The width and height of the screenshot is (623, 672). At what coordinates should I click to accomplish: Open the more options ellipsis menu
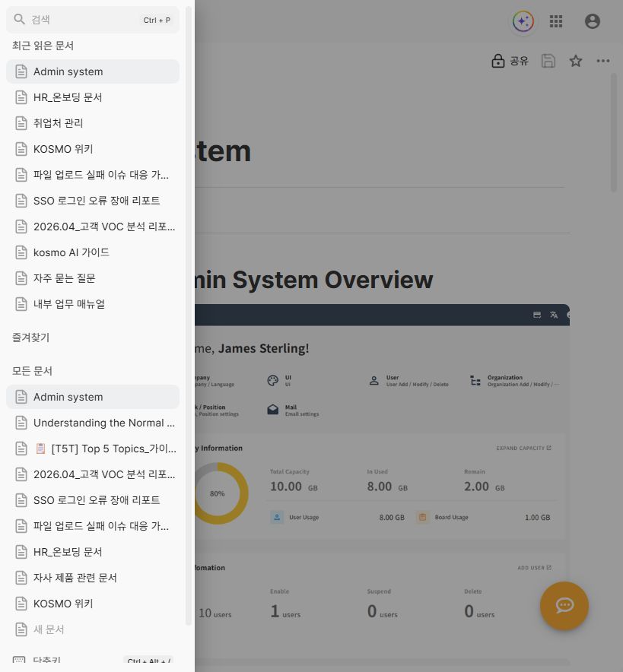tap(603, 61)
